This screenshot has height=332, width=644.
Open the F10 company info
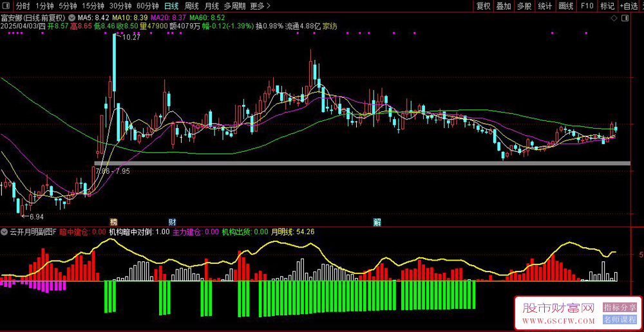tap(587, 6)
